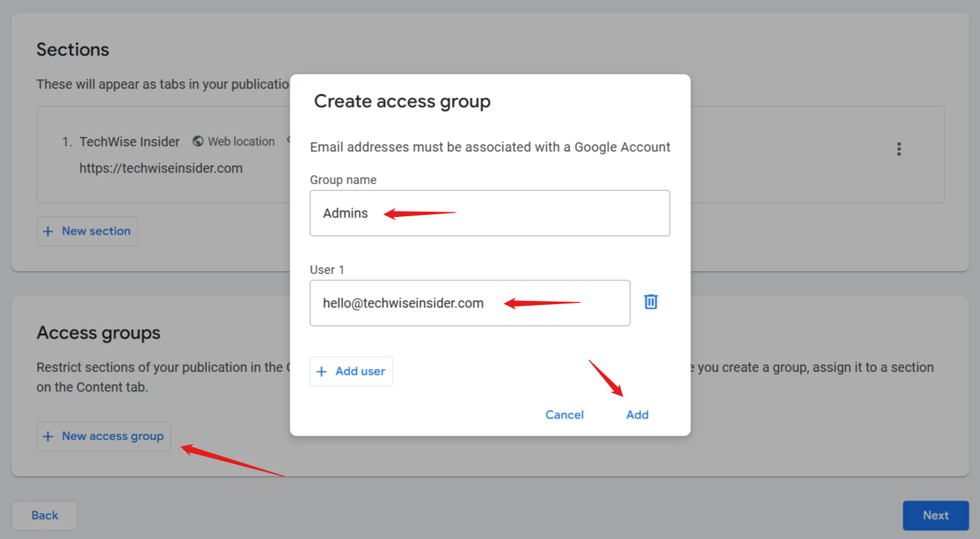
Task: Cancel the Create access group dialog
Action: coord(565,415)
